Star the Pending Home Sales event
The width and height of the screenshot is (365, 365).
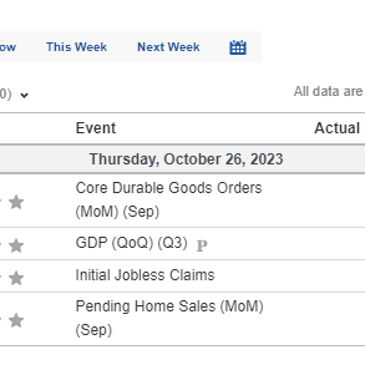[x=16, y=320]
